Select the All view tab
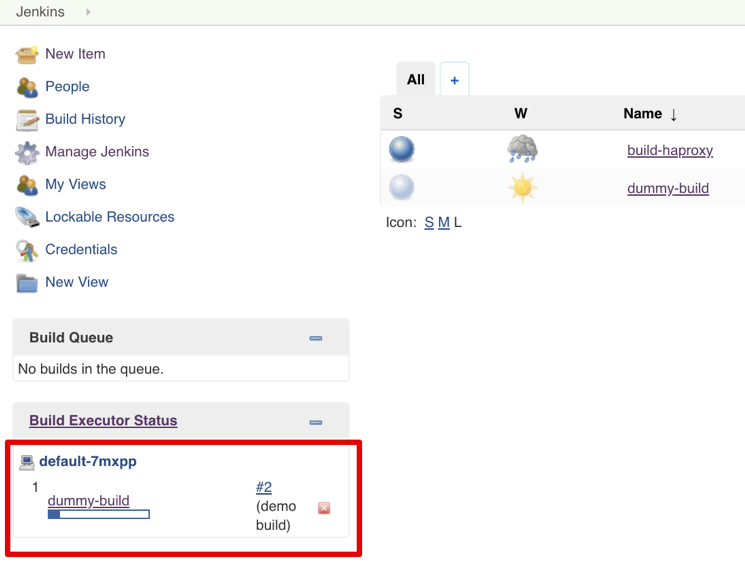The height and width of the screenshot is (581, 745). 416,79
